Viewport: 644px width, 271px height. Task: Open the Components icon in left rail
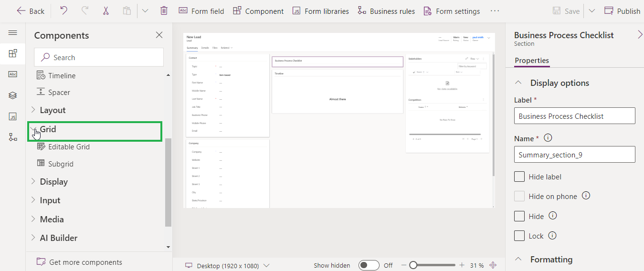click(13, 53)
